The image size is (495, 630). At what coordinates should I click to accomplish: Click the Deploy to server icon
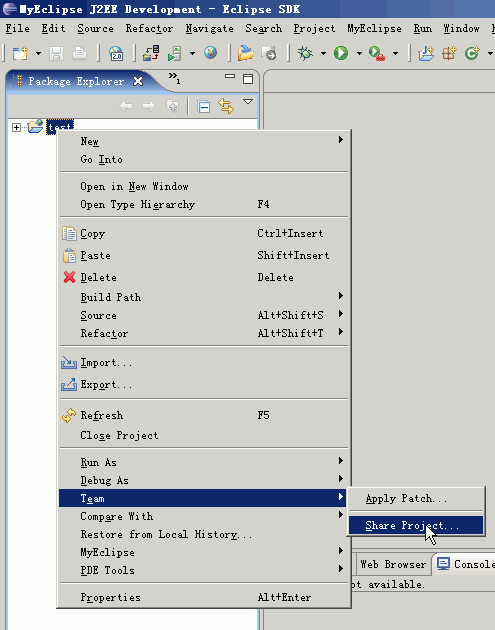pyautogui.click(x=151, y=53)
